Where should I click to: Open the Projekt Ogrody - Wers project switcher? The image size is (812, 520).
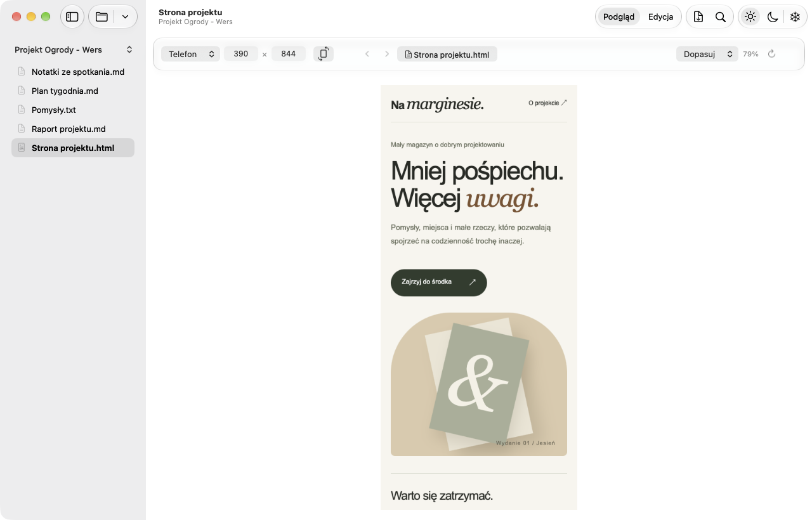click(73, 49)
